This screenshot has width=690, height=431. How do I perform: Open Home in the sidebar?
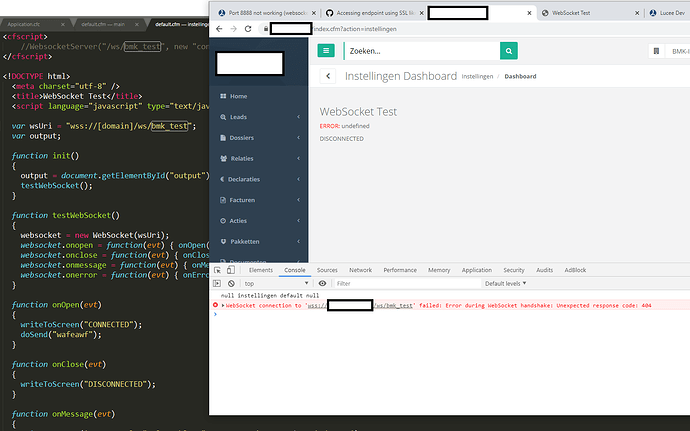tap(238, 96)
